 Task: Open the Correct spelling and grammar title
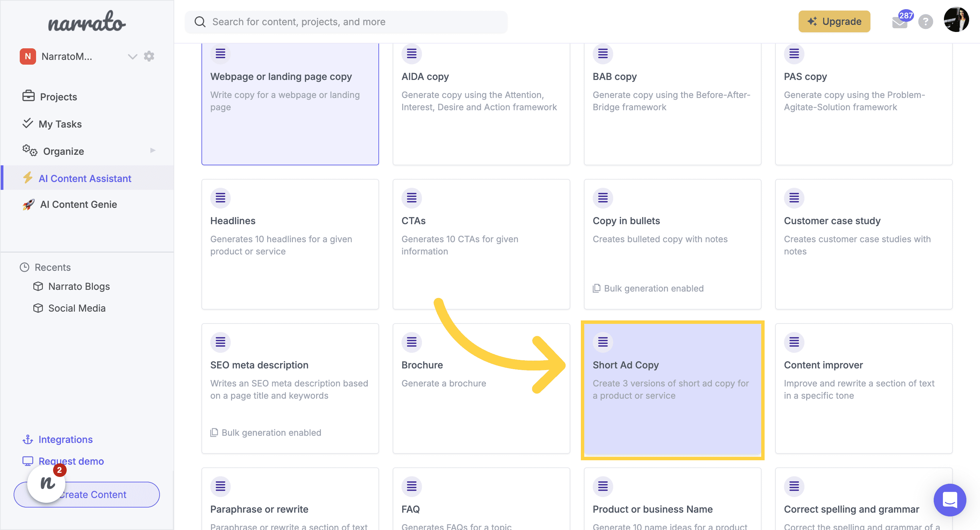(851, 509)
